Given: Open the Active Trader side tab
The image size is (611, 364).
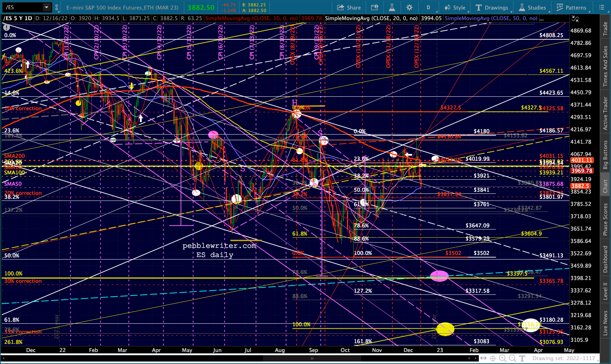Looking at the screenshot, I should click(605, 113).
